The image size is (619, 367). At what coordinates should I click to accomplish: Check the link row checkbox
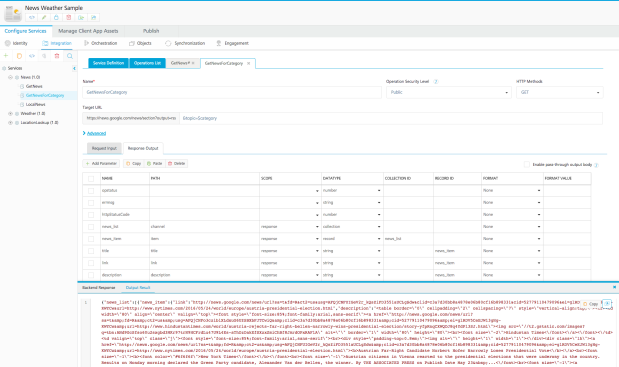click(x=91, y=263)
